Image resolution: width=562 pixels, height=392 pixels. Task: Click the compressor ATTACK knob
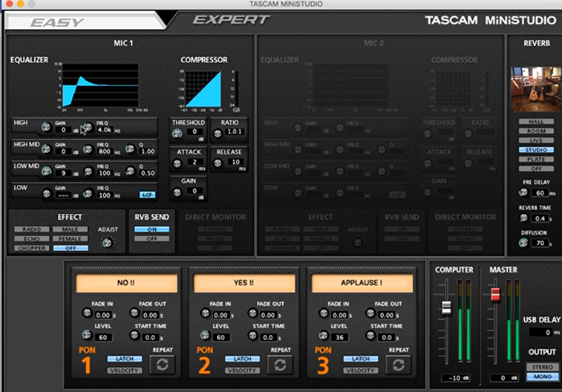click(x=177, y=164)
